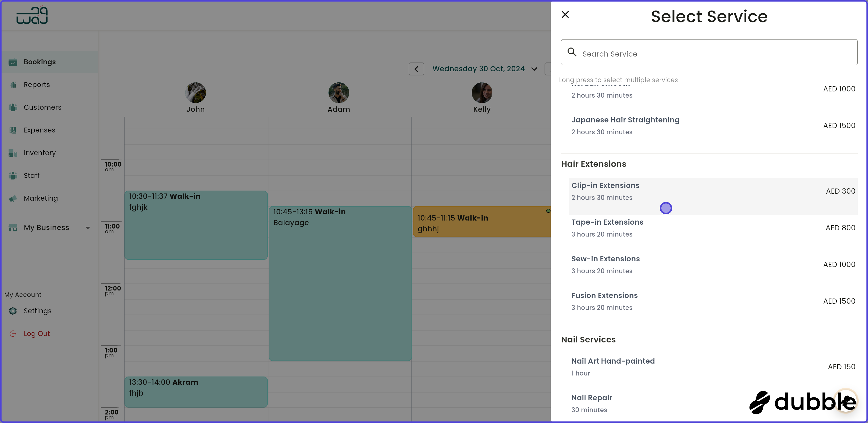The height and width of the screenshot is (423, 868).
Task: Open Marketing via the megaphone icon
Action: coord(12,198)
